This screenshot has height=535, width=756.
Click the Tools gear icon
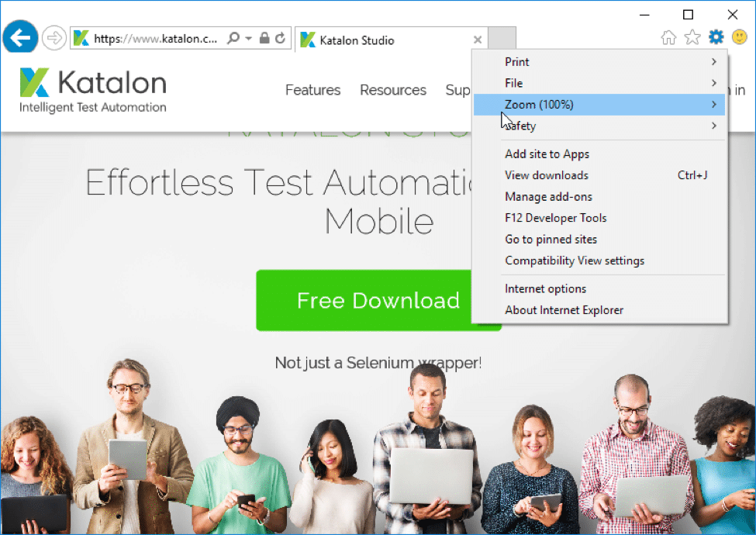[716, 36]
